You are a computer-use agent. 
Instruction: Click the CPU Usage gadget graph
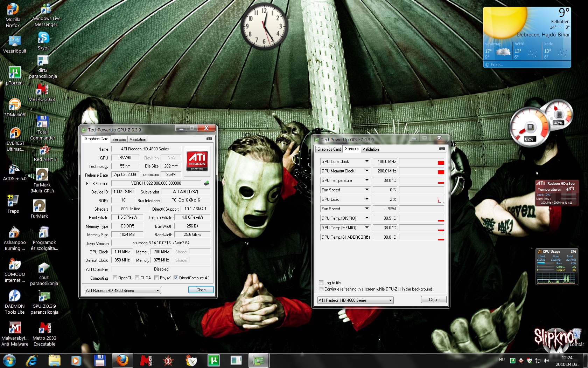pyautogui.click(x=556, y=278)
